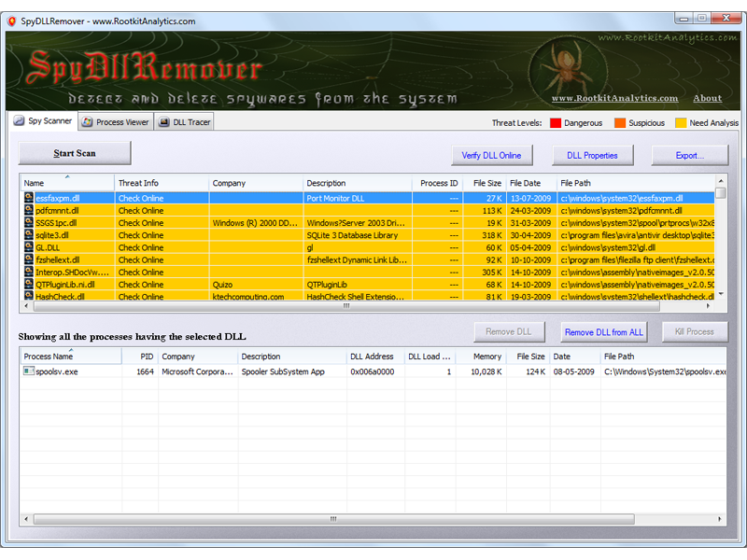Sort process list by Process Name column

pyautogui.click(x=71, y=357)
